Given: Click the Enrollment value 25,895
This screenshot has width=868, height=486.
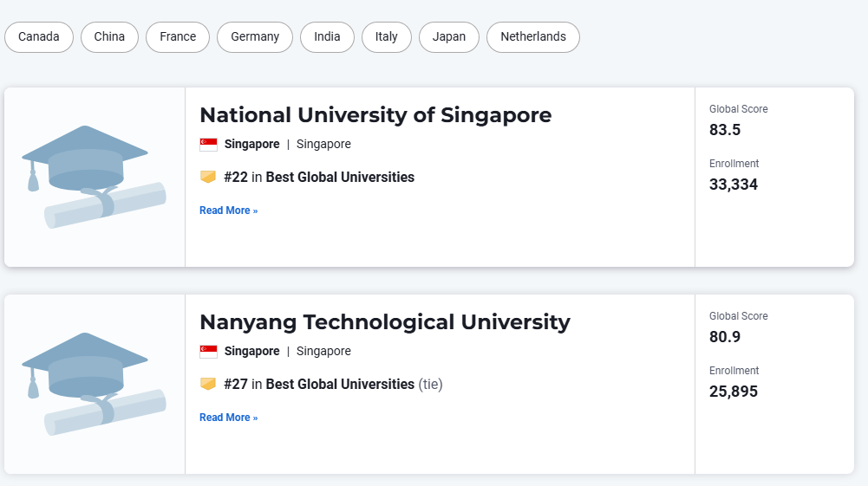Looking at the screenshot, I should pyautogui.click(x=734, y=392).
